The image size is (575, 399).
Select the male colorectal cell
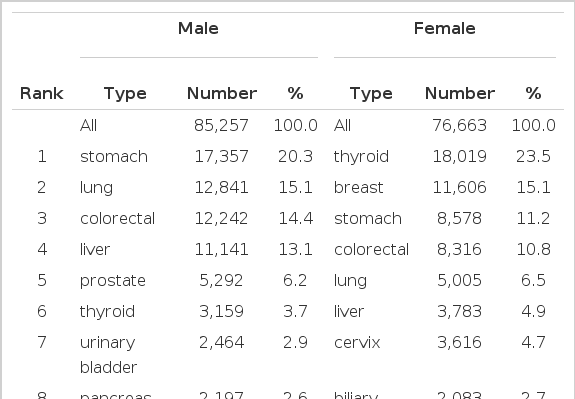117,219
